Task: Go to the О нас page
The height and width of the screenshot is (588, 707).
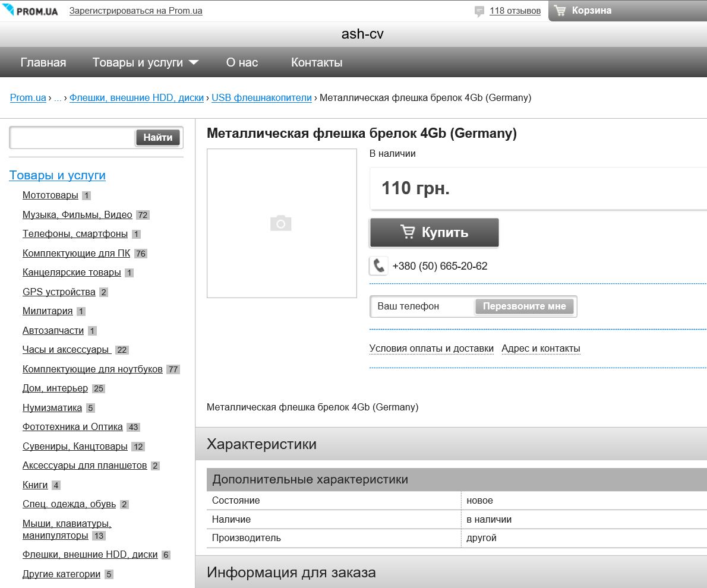Action: [x=242, y=62]
